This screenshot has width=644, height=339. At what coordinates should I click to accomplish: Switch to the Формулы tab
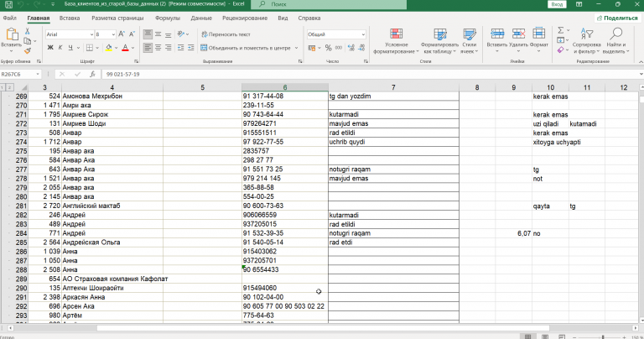coord(168,18)
